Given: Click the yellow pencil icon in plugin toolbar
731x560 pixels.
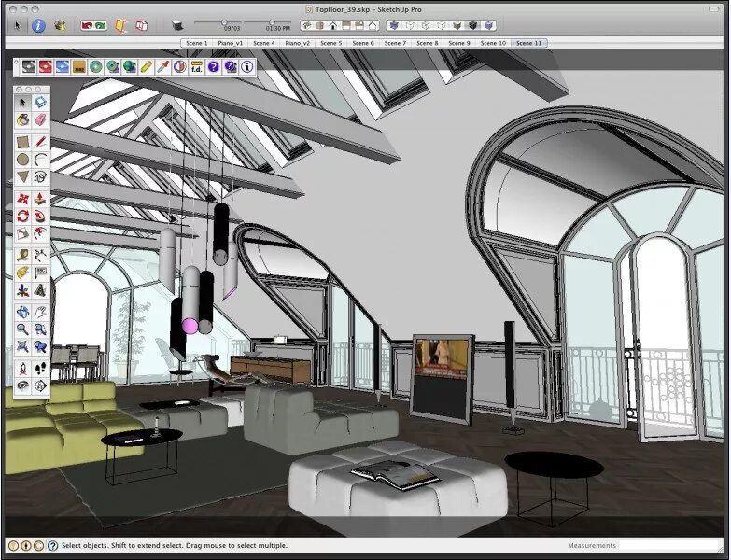Looking at the screenshot, I should (146, 67).
